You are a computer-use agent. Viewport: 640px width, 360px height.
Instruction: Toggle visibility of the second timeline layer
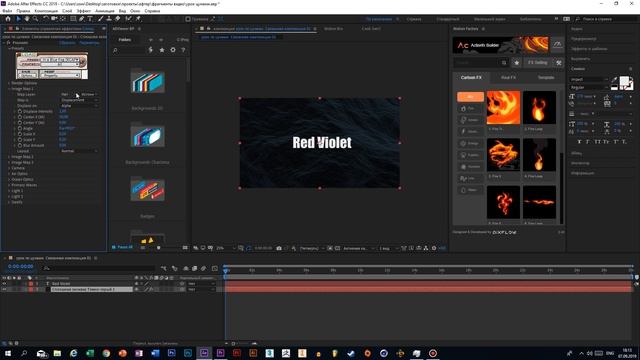tap(4, 289)
